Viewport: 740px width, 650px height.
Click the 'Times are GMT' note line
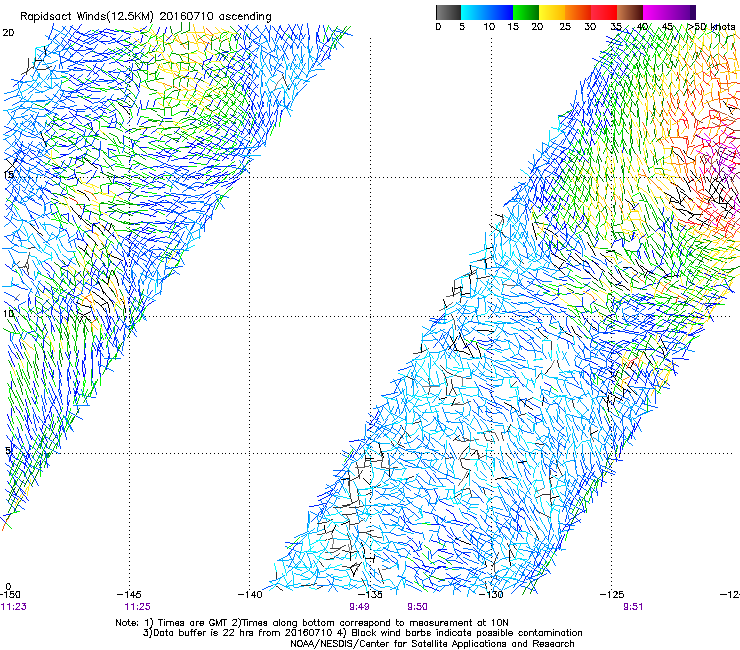pos(312,623)
